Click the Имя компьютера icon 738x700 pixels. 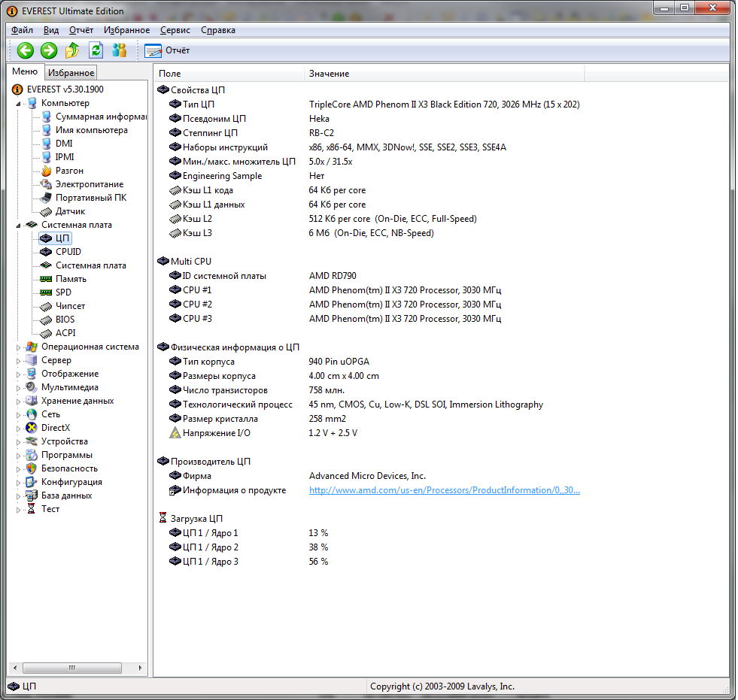[46, 130]
